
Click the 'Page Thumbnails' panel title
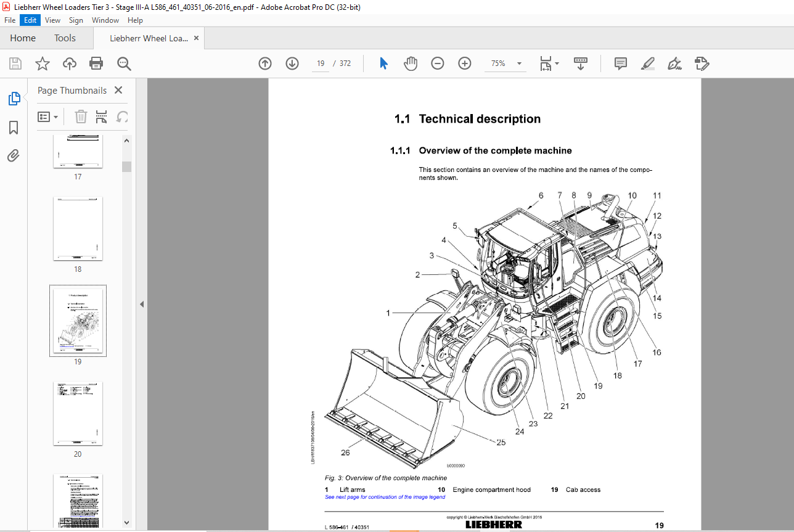[72, 90]
